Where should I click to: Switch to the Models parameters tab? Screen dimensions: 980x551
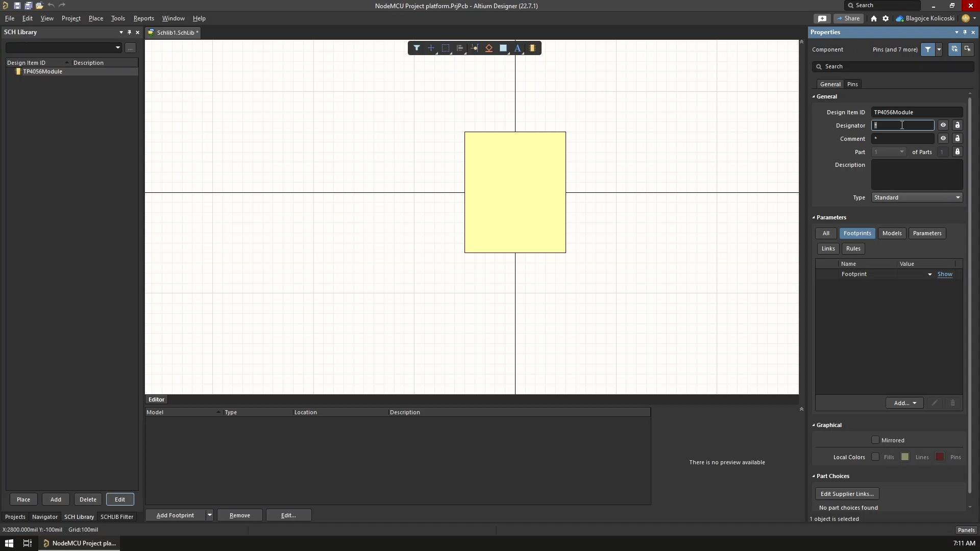pyautogui.click(x=892, y=233)
